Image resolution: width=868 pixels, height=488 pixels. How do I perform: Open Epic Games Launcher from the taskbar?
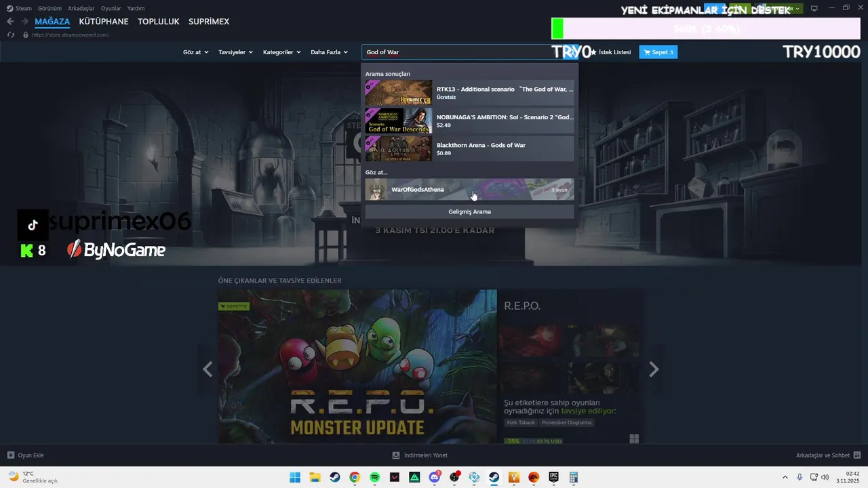click(x=554, y=477)
